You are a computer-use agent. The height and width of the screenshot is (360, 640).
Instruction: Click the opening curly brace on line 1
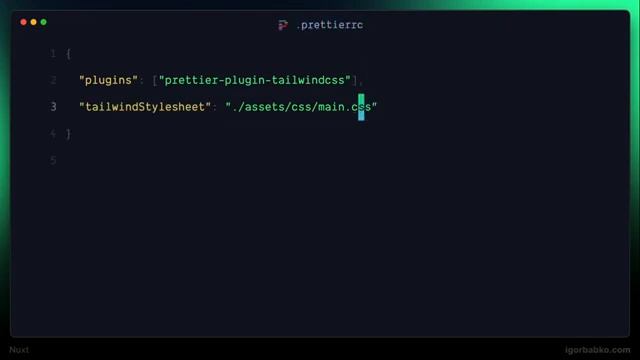coord(69,53)
